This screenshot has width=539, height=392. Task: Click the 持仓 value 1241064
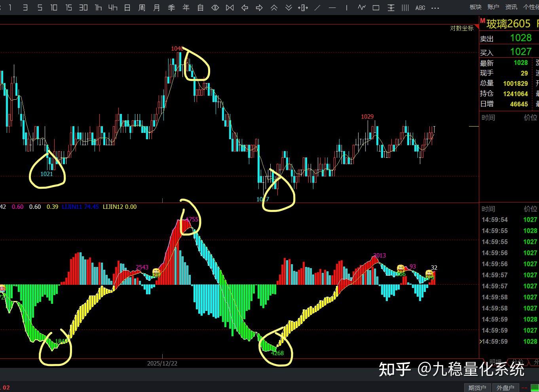(x=516, y=94)
